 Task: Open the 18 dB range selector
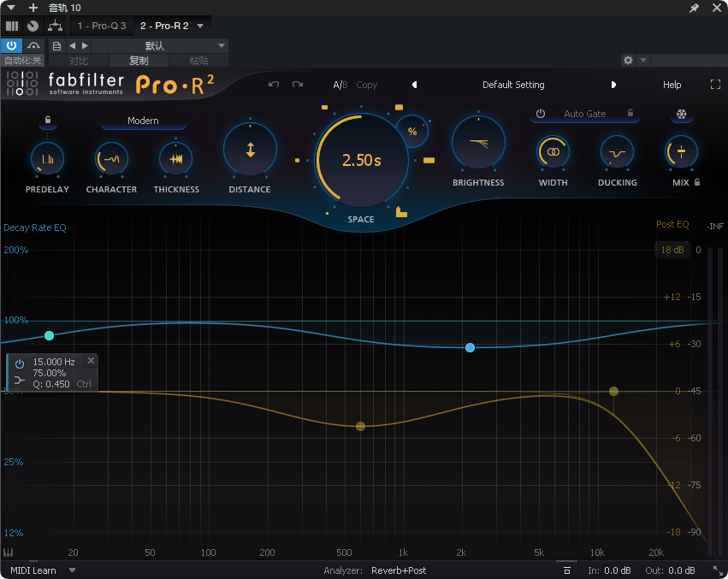click(672, 250)
